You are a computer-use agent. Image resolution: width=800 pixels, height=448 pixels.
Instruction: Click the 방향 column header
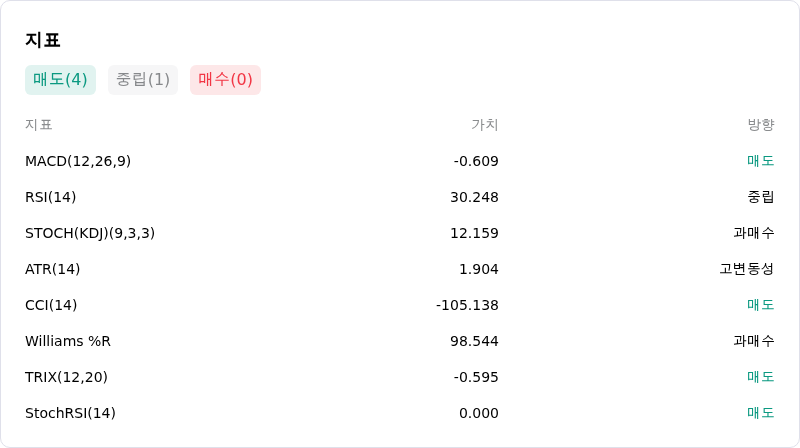coord(761,125)
